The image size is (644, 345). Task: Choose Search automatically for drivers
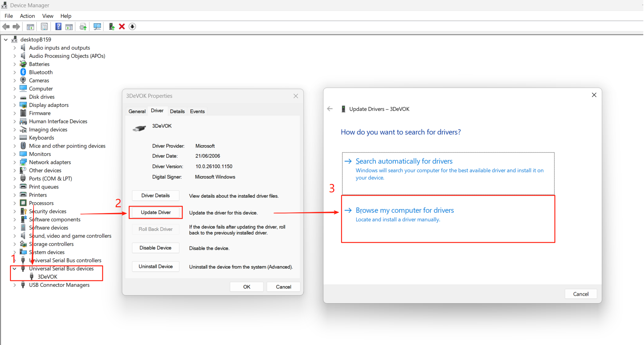coord(448,173)
